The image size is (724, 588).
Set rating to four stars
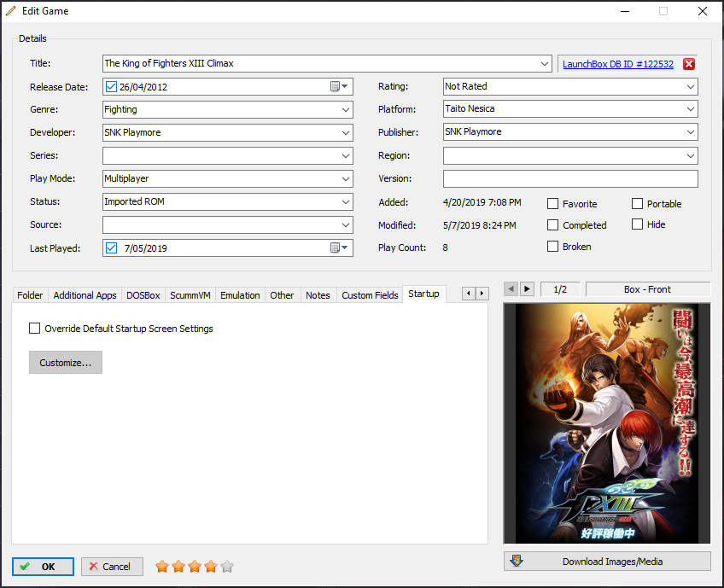pyautogui.click(x=211, y=567)
